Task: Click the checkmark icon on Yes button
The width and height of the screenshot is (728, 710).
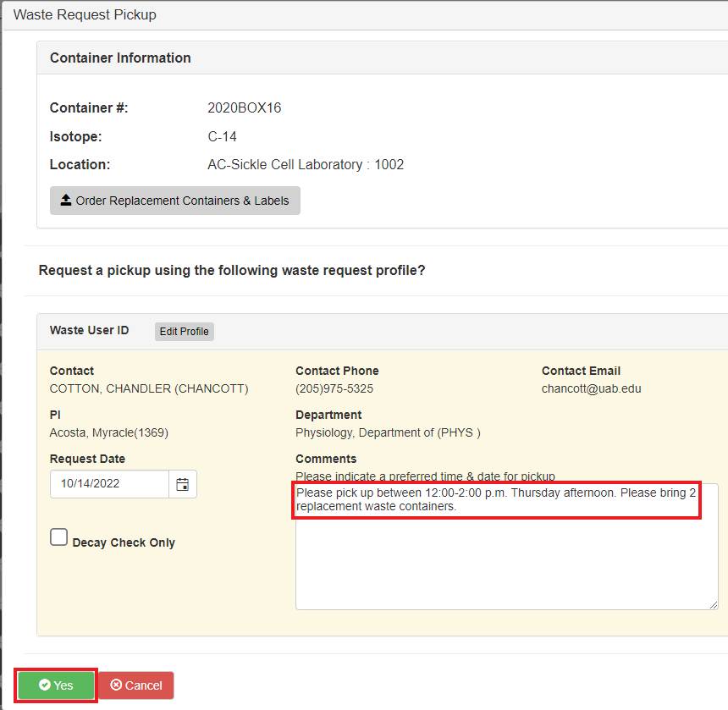Action: (45, 685)
